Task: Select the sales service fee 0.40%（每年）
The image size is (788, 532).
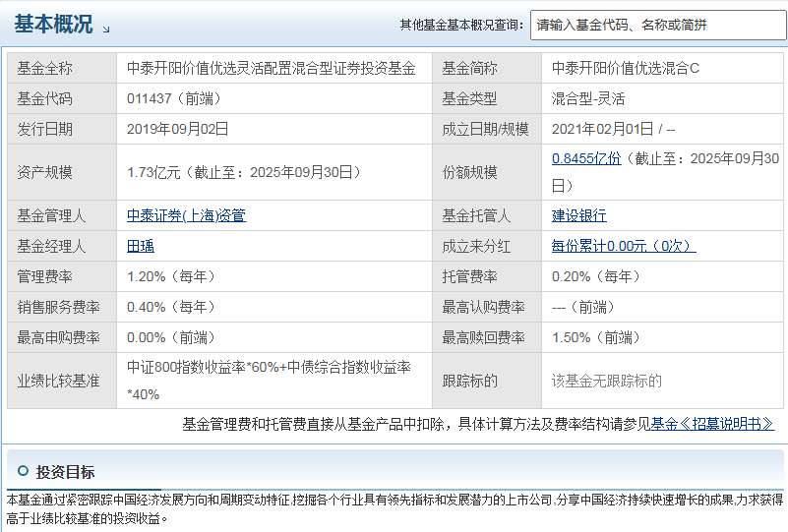Action: click(171, 308)
